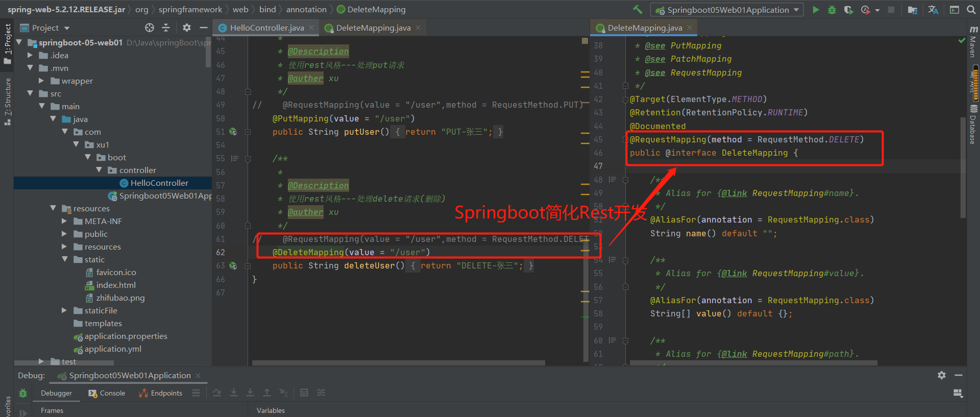Click run gutter icon on deleteUser line 63

tap(233, 265)
